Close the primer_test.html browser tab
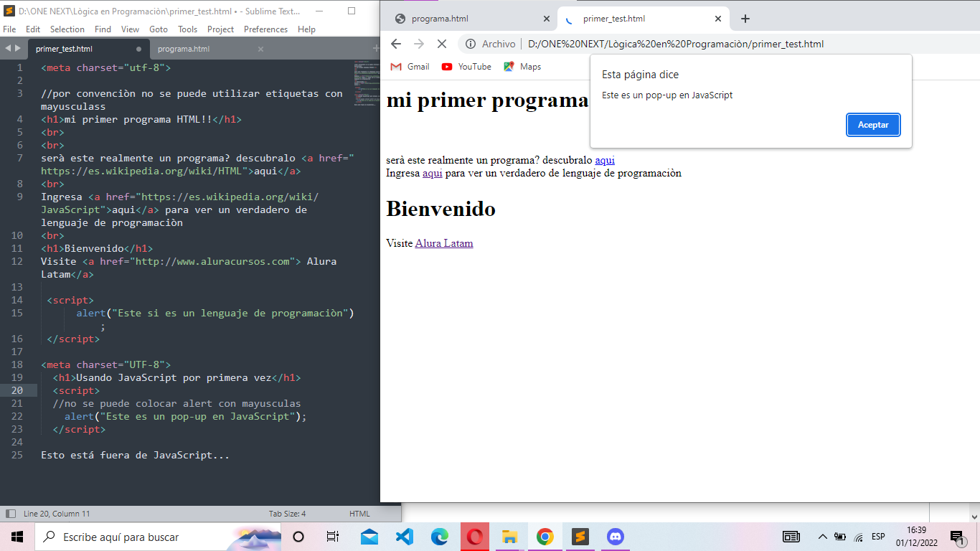Image resolution: width=980 pixels, height=551 pixels. click(x=718, y=19)
